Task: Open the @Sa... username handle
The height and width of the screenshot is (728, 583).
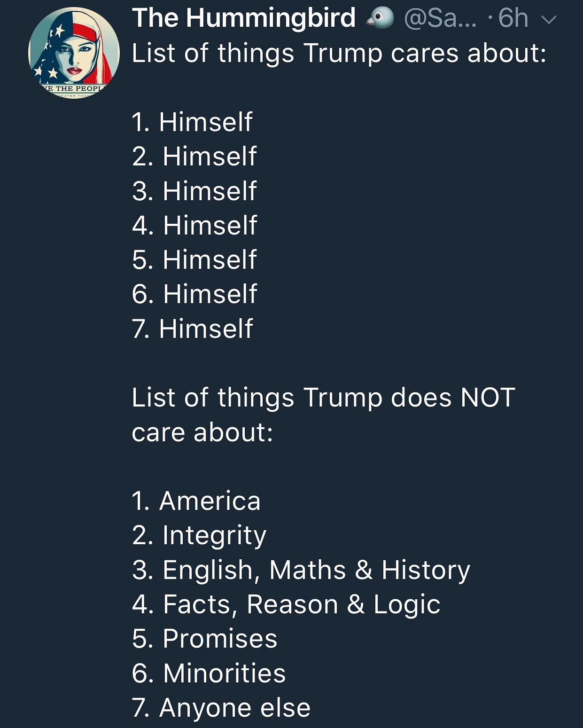Action: point(439,18)
